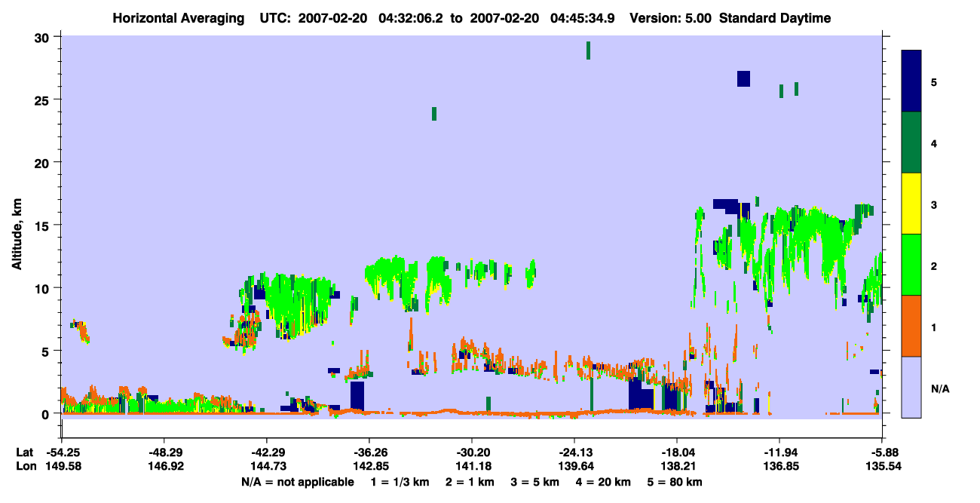980x503 pixels.
Task: Click the lavender N/A color bar segment
Action: [911, 387]
